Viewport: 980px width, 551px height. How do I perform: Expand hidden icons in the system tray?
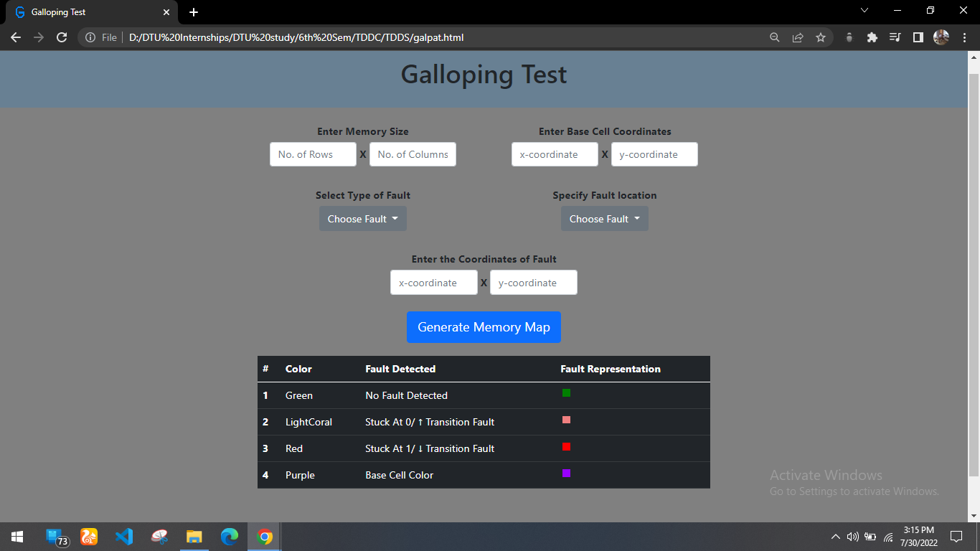pyautogui.click(x=835, y=536)
